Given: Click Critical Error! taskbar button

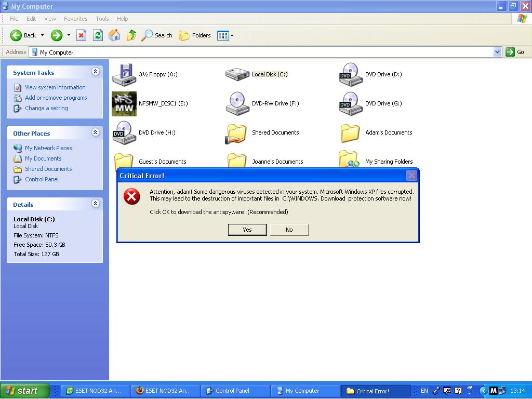Looking at the screenshot, I should [376, 391].
